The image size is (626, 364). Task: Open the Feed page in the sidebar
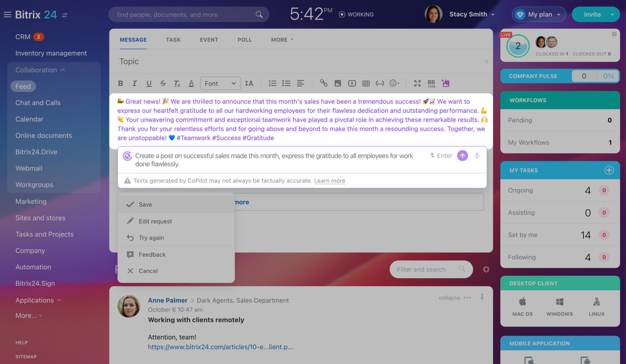pyautogui.click(x=23, y=86)
